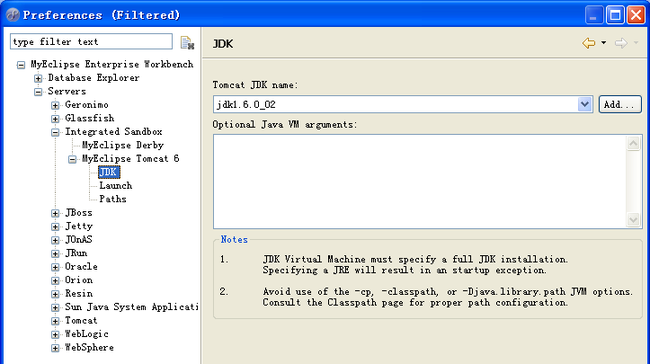650x364 pixels.
Task: Expand the Geronimo server node
Action: click(x=55, y=105)
